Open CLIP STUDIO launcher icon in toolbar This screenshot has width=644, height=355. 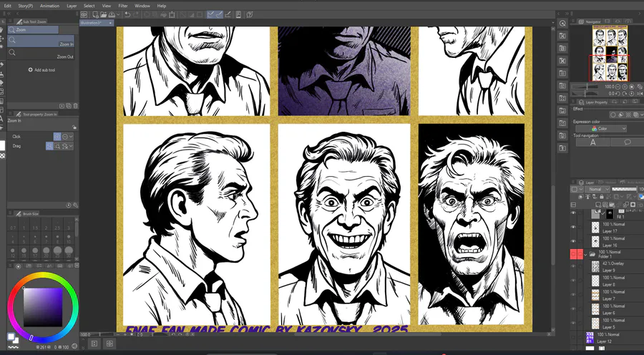point(84,15)
